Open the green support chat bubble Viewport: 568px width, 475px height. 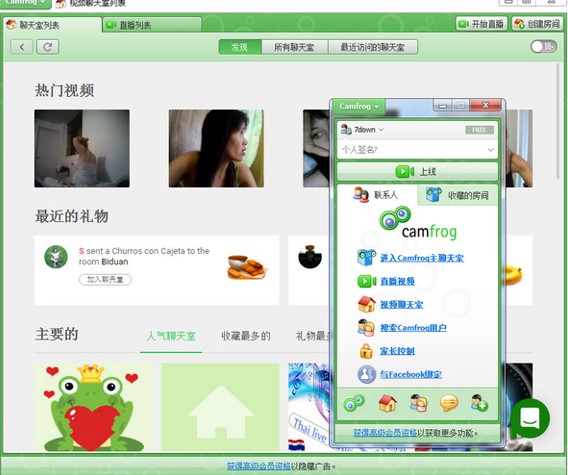530,418
